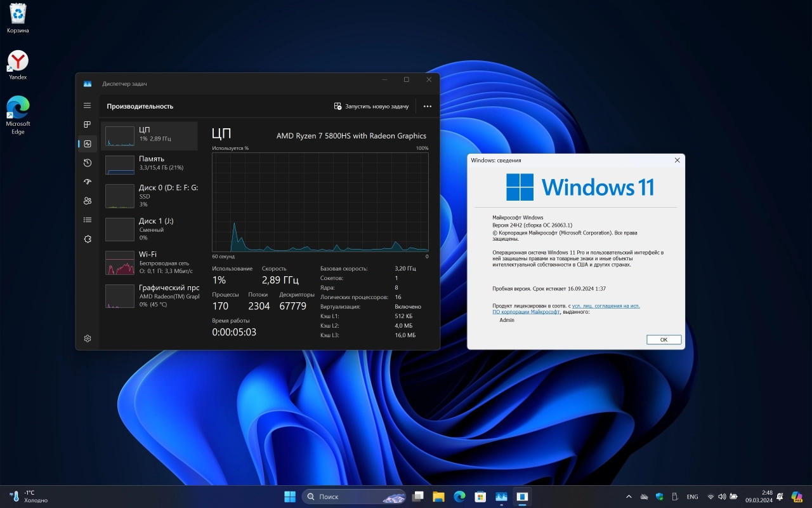Open the Services puzzle icon in Task Manager
Viewport: 812px width, 508px height.
pyautogui.click(x=88, y=239)
